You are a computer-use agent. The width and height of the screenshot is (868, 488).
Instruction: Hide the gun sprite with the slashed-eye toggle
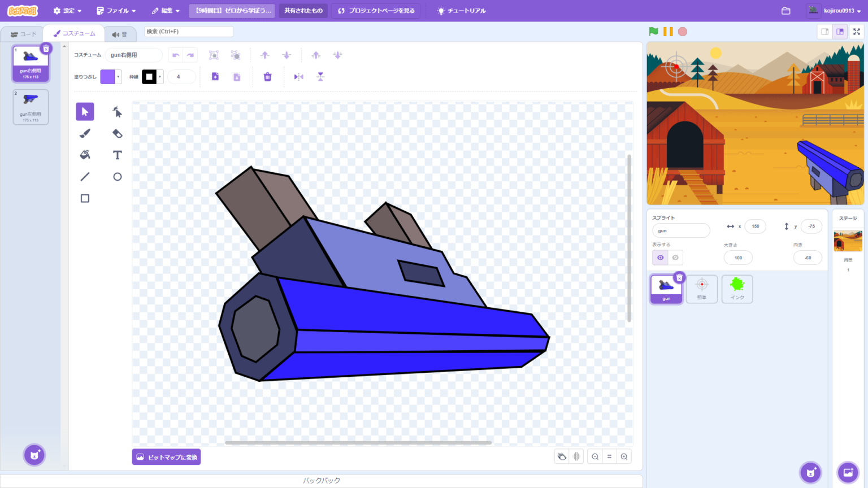pyautogui.click(x=676, y=258)
